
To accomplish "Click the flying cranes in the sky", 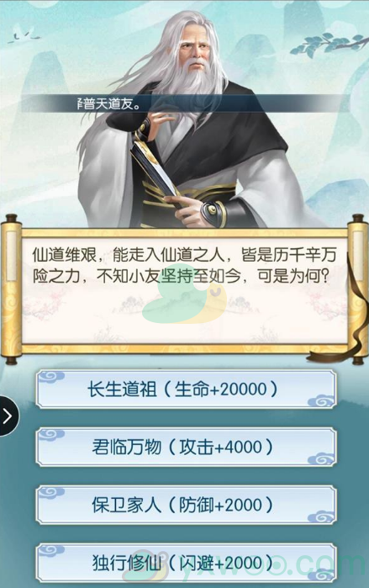I will coord(25,33).
